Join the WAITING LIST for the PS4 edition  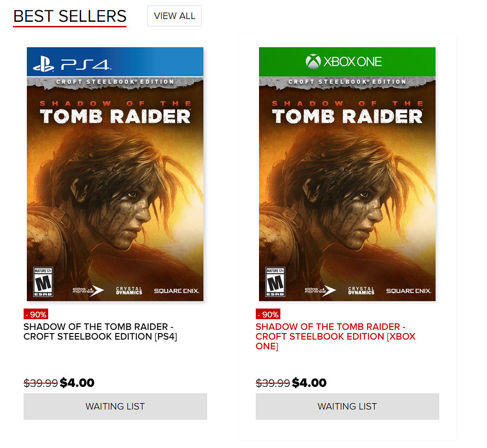tap(115, 406)
